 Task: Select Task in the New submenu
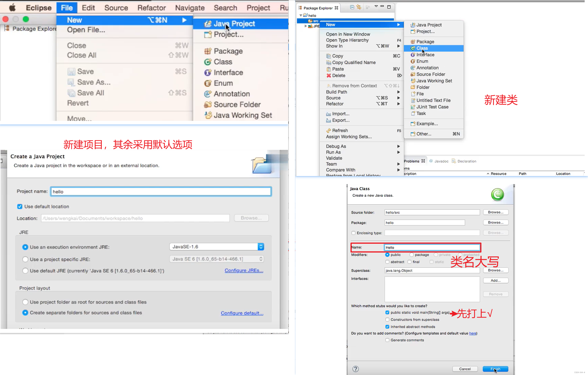pyautogui.click(x=433, y=113)
